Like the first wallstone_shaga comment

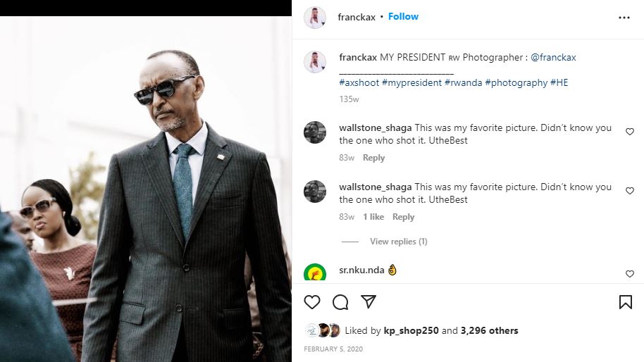tap(630, 132)
